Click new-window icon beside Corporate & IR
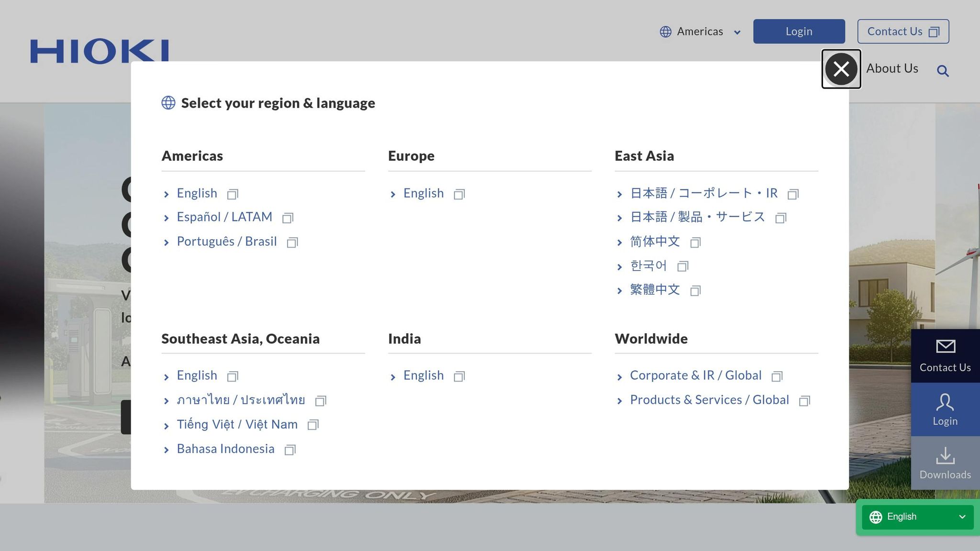Image resolution: width=980 pixels, height=551 pixels. tap(777, 376)
